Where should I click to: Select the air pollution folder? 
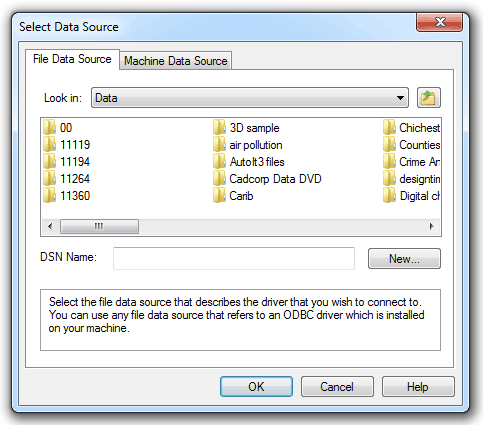tap(248, 145)
